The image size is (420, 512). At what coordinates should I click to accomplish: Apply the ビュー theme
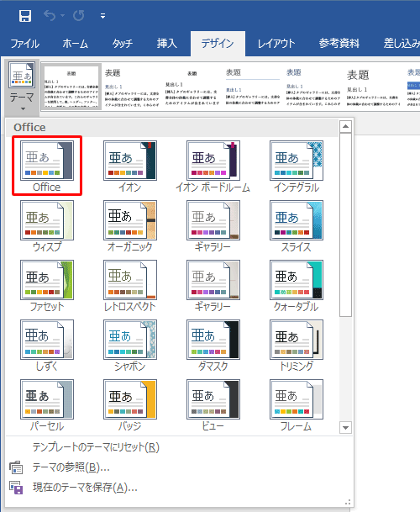(213, 405)
